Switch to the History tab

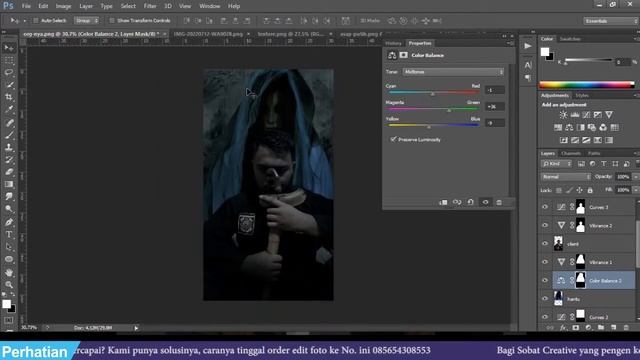pos(393,43)
